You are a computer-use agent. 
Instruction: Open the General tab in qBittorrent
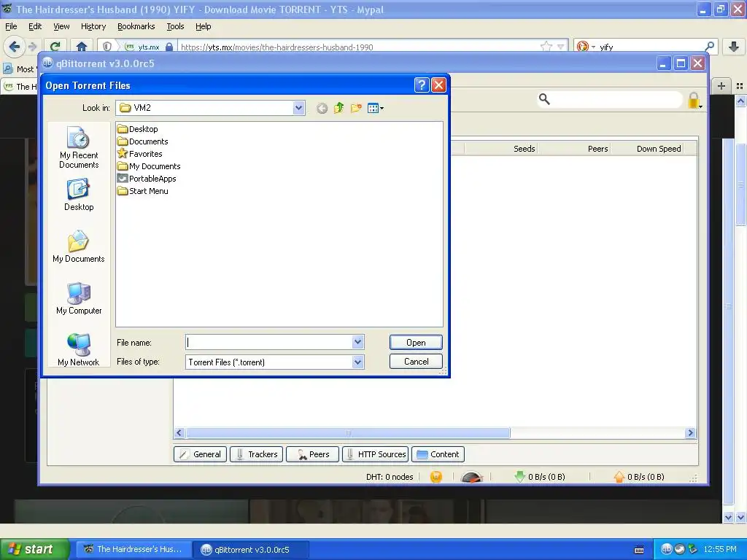[201, 454]
